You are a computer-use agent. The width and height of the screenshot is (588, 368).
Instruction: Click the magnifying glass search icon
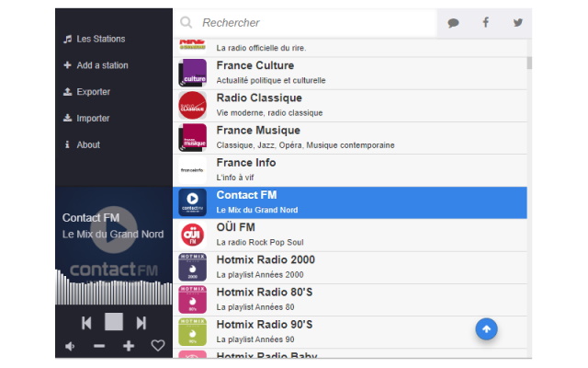(x=186, y=22)
